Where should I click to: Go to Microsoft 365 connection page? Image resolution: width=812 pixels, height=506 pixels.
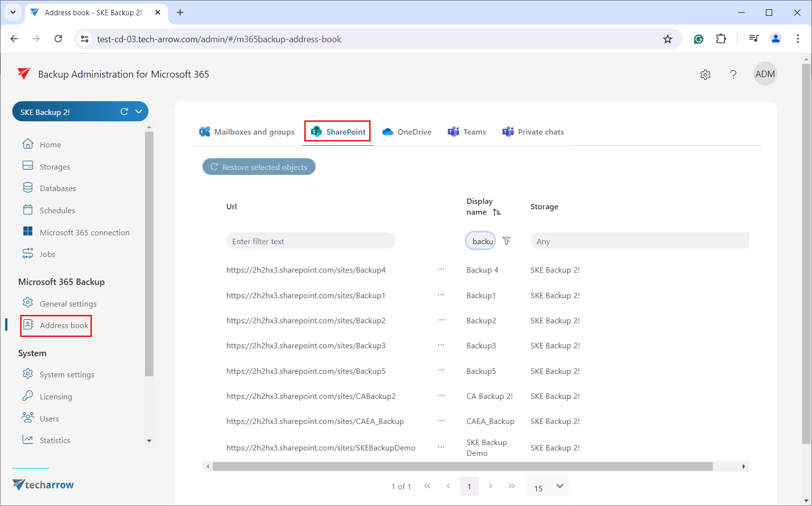(x=84, y=232)
